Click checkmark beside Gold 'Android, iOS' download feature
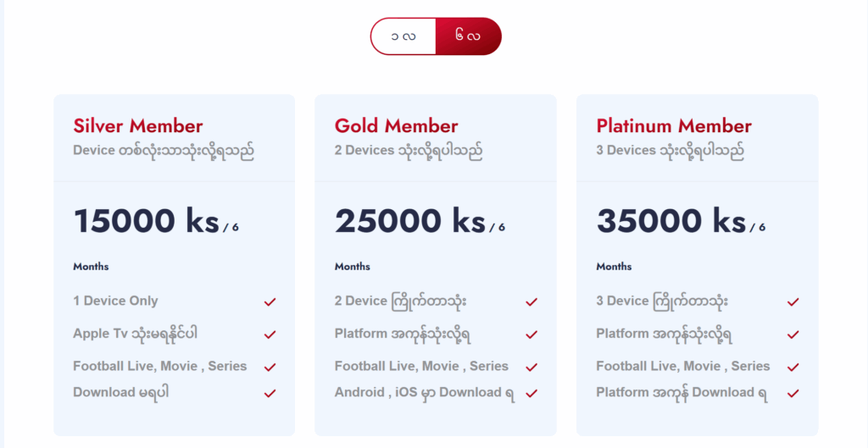 [x=531, y=393]
